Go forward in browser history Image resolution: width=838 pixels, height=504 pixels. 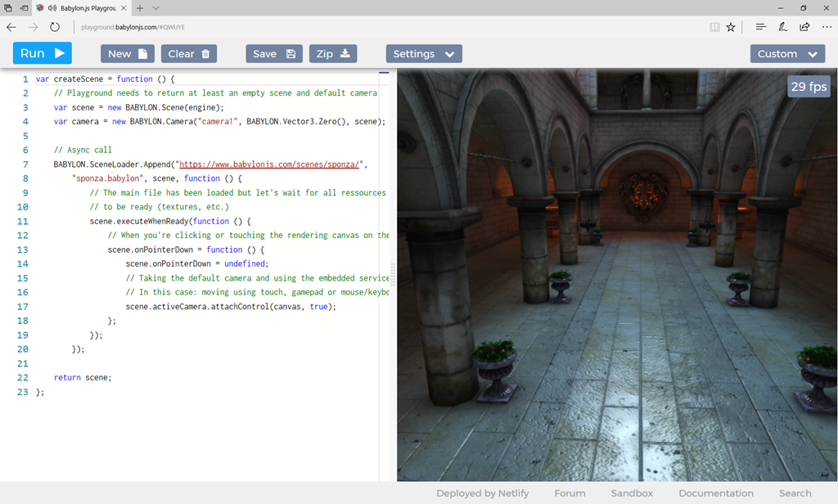33,27
